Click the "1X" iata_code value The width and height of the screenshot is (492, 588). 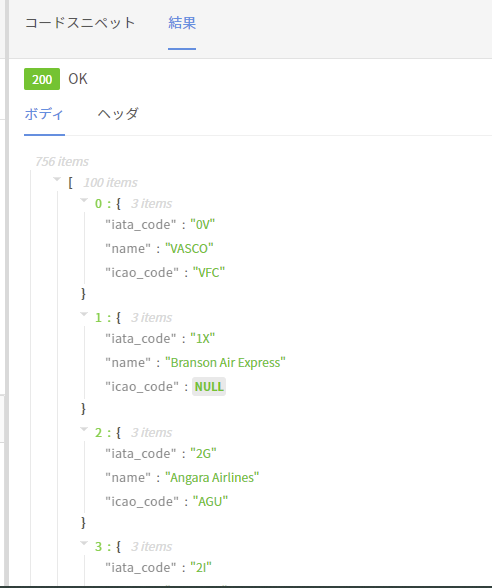[202, 339]
